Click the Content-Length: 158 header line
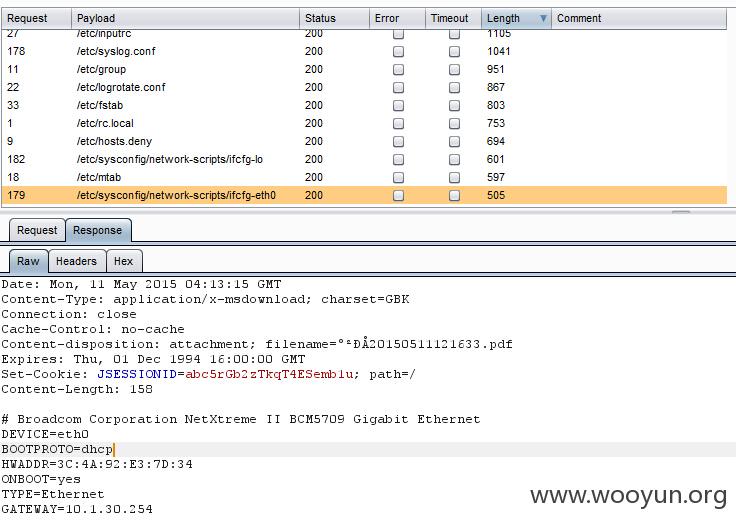736x524 pixels. 77,389
